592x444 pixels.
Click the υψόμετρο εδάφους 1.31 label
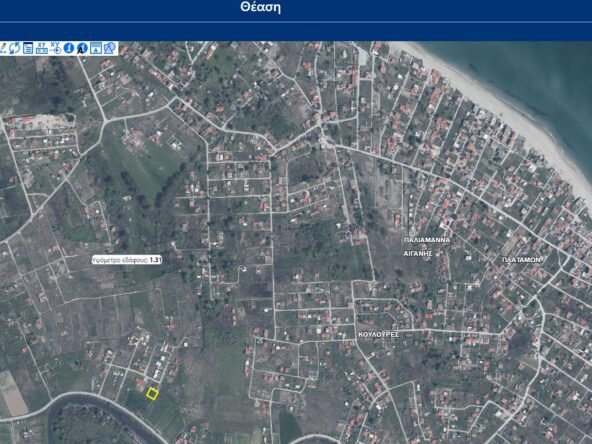(x=127, y=260)
